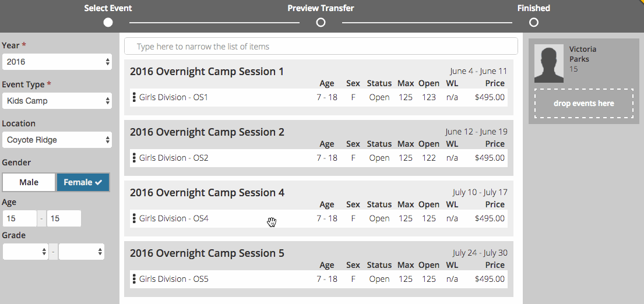Select the Male gender toggle
Screen dimensions: 644x304
(29, 182)
